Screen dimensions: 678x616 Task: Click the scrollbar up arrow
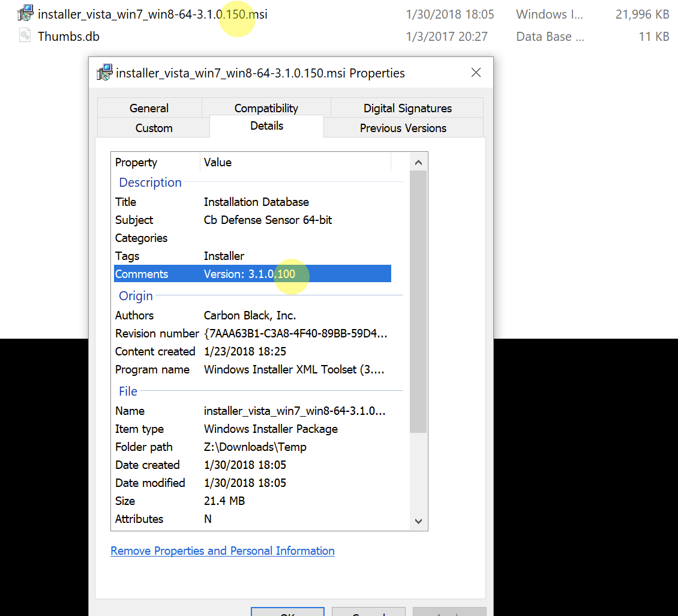tap(418, 162)
